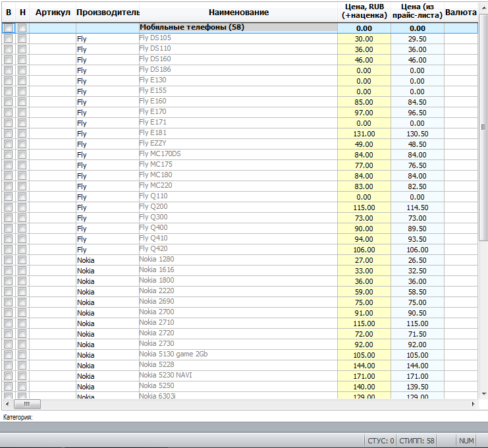Select the Fly E170 name cell
This screenshot has height=448, width=488.
238,113
